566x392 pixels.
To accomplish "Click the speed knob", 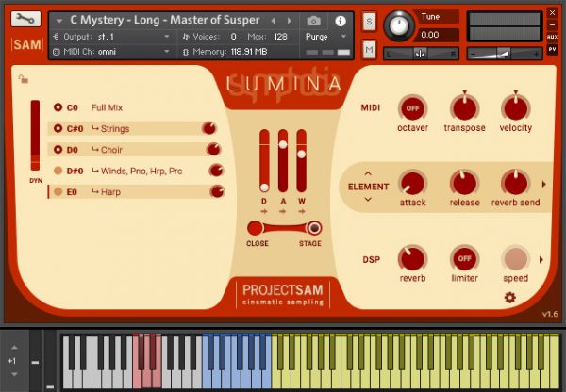I will (515, 259).
